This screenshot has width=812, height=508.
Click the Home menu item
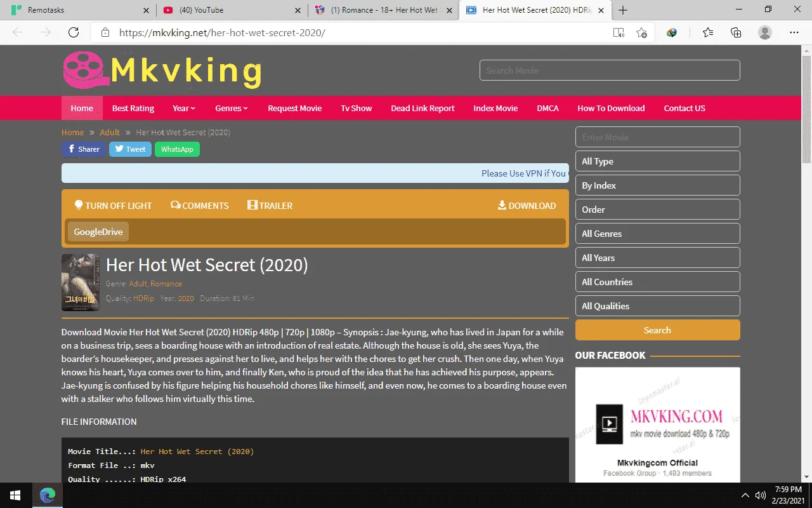tap(82, 108)
